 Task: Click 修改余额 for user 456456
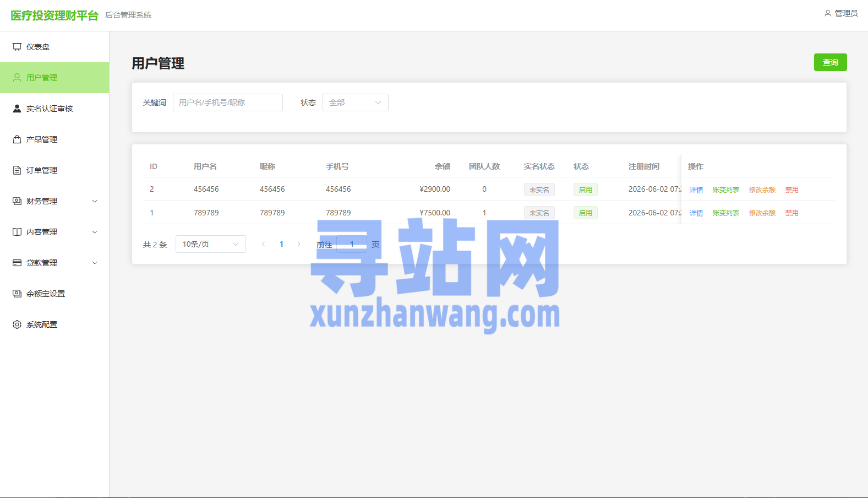click(x=762, y=190)
